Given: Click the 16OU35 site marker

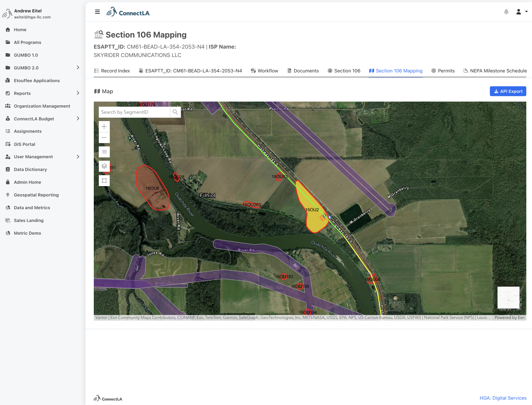Looking at the screenshot, I should tap(372, 279).
